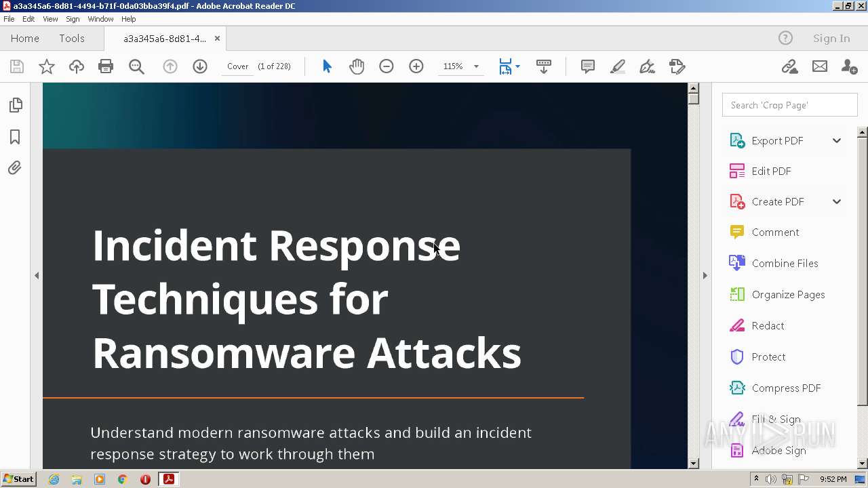Viewport: 868px width, 488px height.
Task: Click the upload to cloud icon
Action: tap(77, 66)
